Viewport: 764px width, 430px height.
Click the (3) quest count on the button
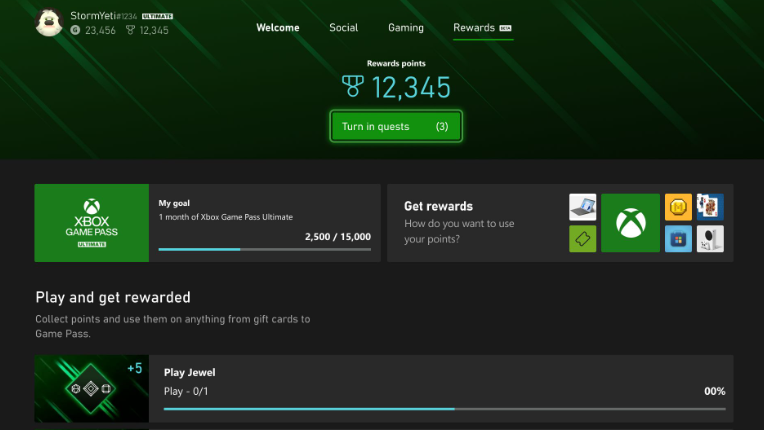(441, 127)
